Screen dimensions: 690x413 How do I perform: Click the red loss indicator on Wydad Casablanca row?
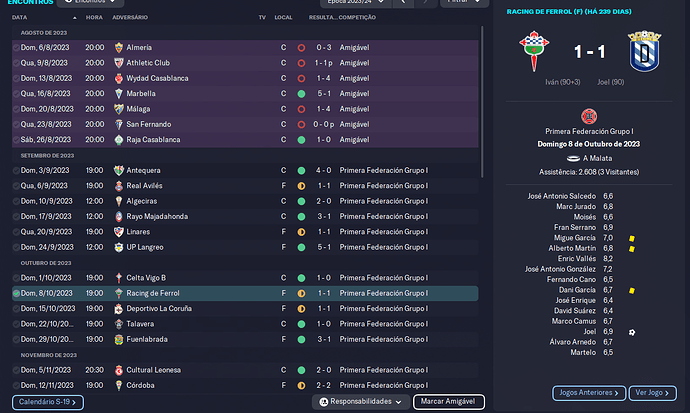point(301,78)
